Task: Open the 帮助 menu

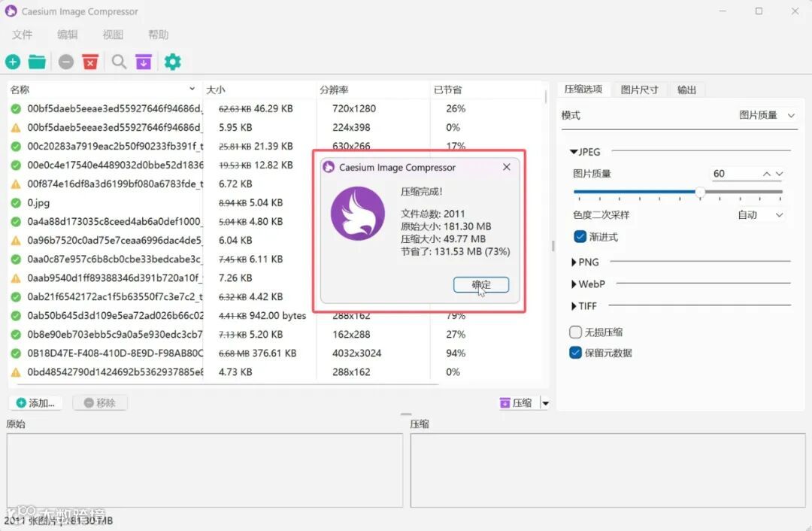Action: pos(159,35)
